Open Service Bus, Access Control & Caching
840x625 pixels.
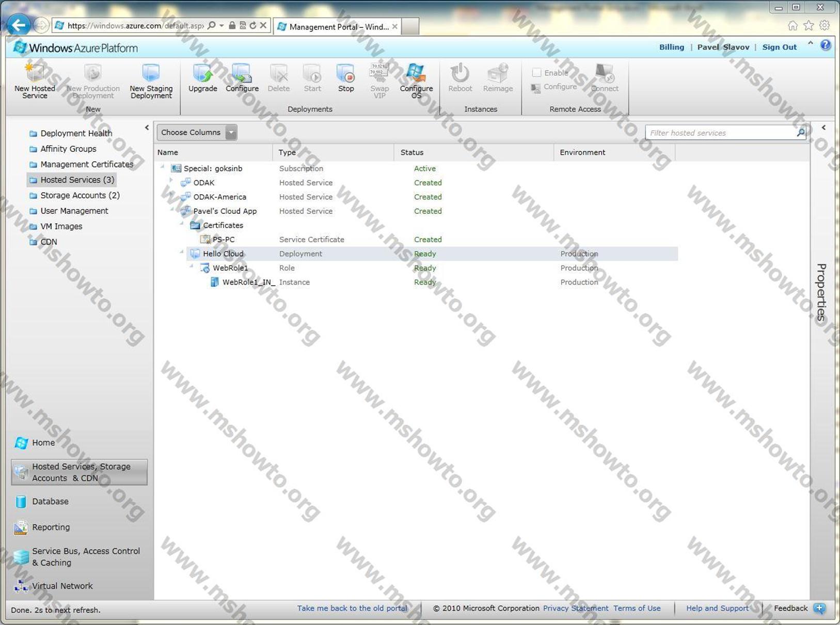click(77, 557)
